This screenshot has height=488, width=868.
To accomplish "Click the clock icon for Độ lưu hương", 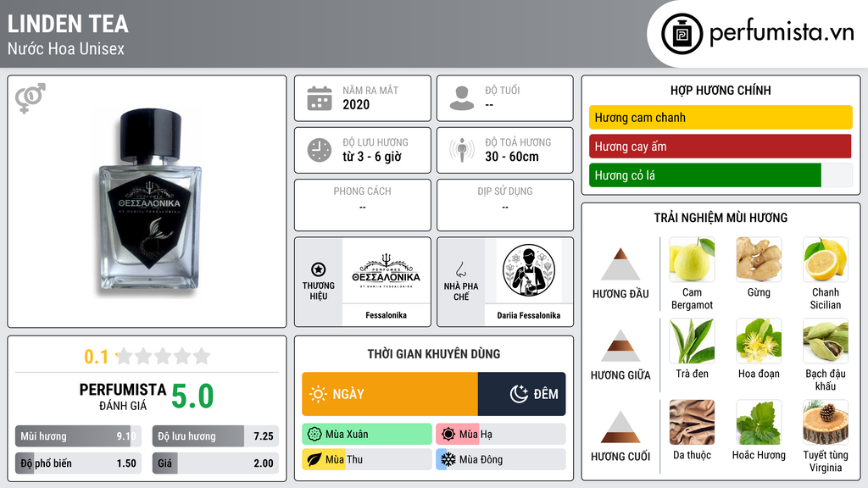I will coord(320,150).
